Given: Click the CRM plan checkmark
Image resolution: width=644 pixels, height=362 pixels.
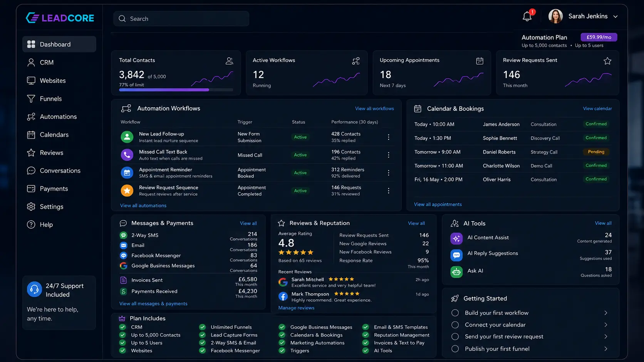Looking at the screenshot, I should (122, 327).
